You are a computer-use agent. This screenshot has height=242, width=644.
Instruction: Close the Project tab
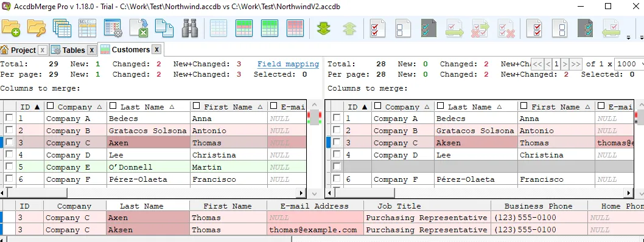(x=42, y=50)
